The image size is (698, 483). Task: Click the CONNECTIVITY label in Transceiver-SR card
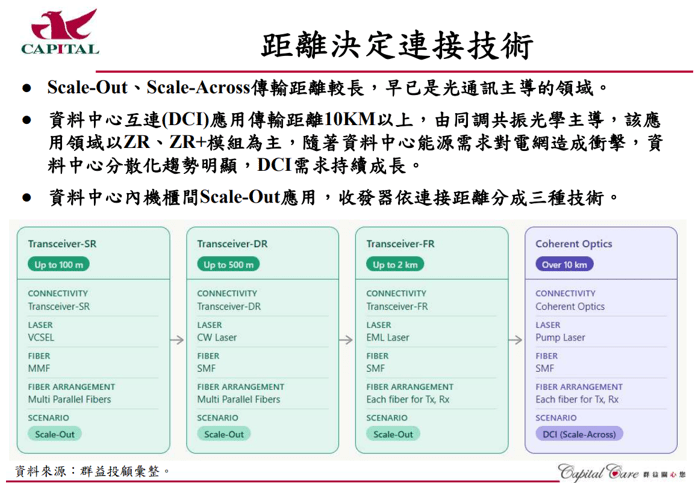[x=58, y=293]
